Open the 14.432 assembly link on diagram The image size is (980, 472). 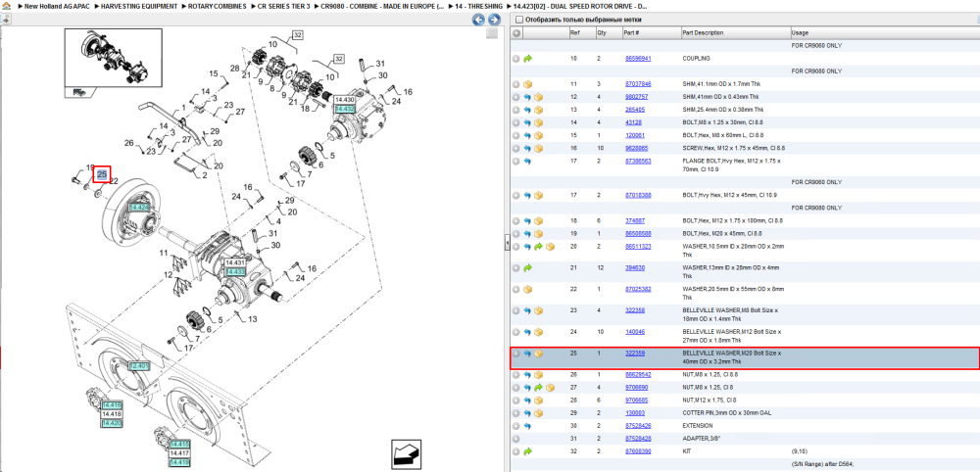[345, 109]
